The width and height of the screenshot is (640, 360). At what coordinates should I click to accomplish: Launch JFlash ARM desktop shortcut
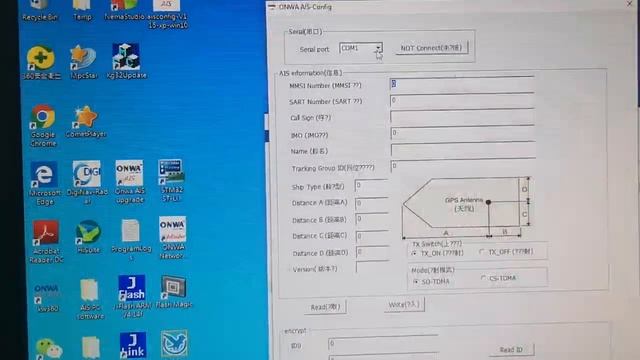click(132, 296)
